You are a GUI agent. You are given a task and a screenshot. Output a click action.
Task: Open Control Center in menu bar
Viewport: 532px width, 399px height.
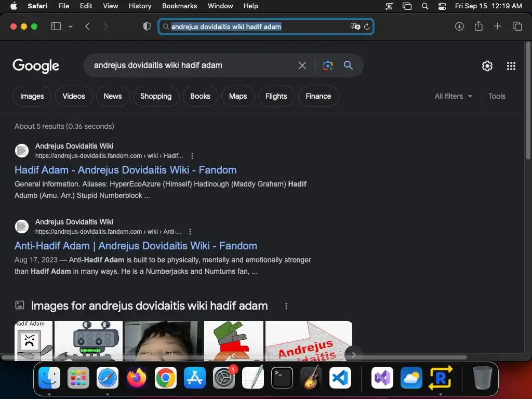point(442,6)
